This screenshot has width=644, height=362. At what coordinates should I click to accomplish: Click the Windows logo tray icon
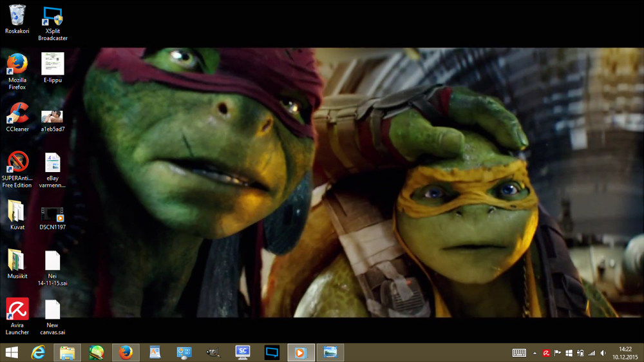click(x=569, y=353)
